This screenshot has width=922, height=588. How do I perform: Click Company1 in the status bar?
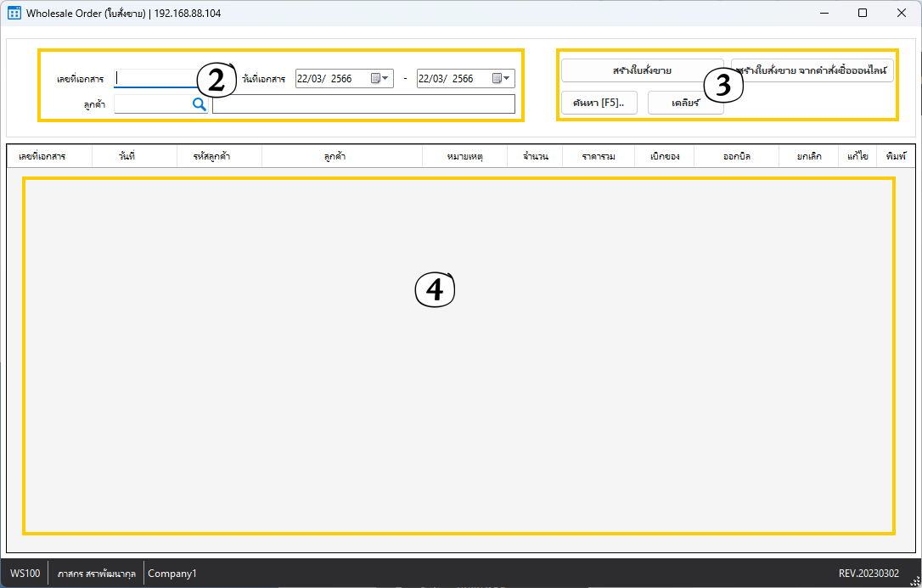[172, 574]
